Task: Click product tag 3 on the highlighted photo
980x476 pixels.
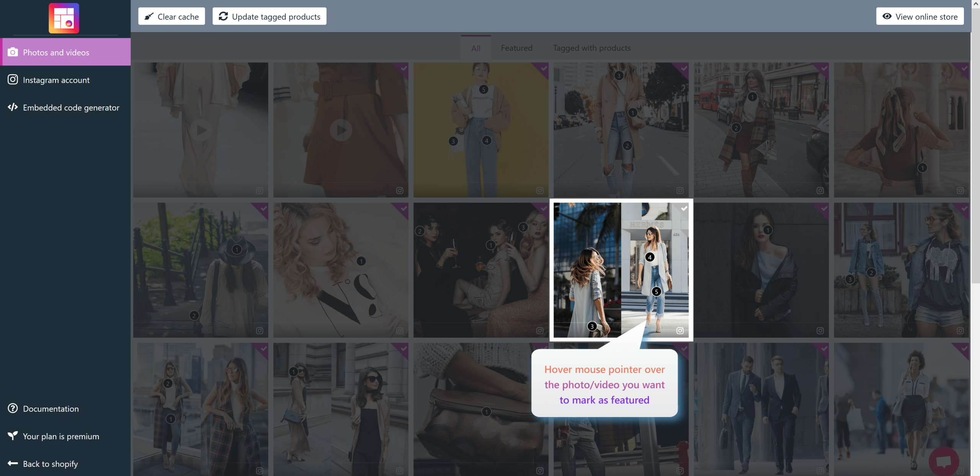Action: pos(592,326)
